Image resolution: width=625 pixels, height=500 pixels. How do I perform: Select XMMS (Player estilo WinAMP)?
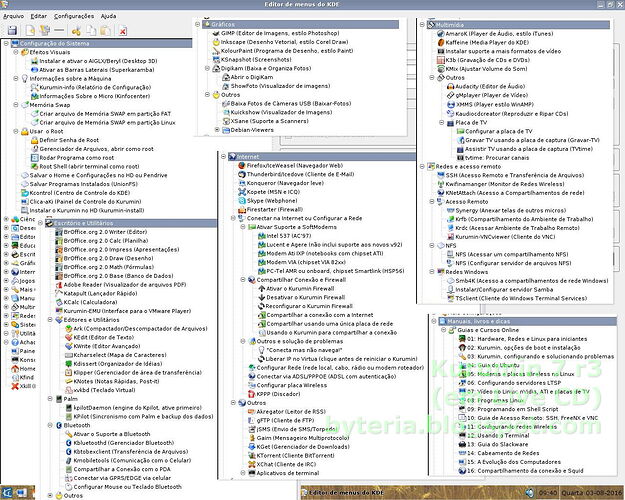pos(495,104)
